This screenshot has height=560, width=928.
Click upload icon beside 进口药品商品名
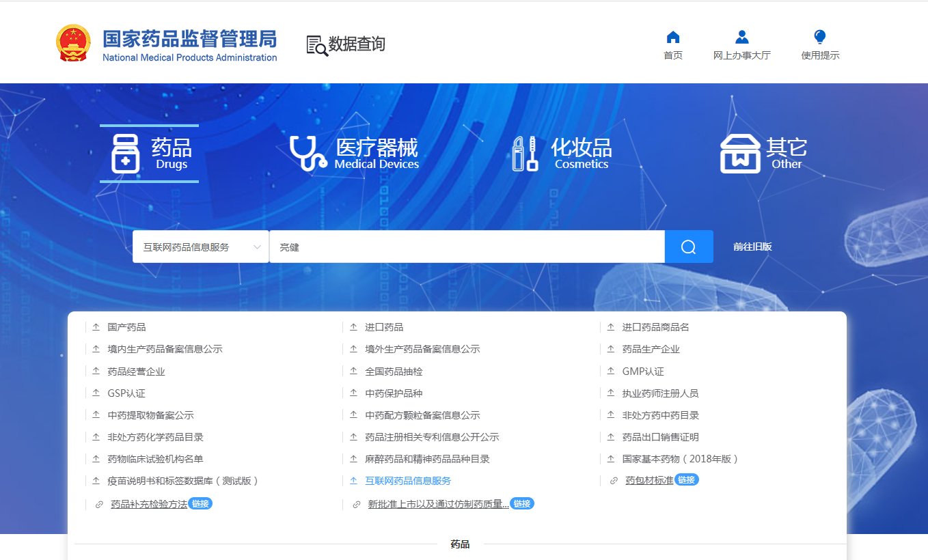point(610,327)
